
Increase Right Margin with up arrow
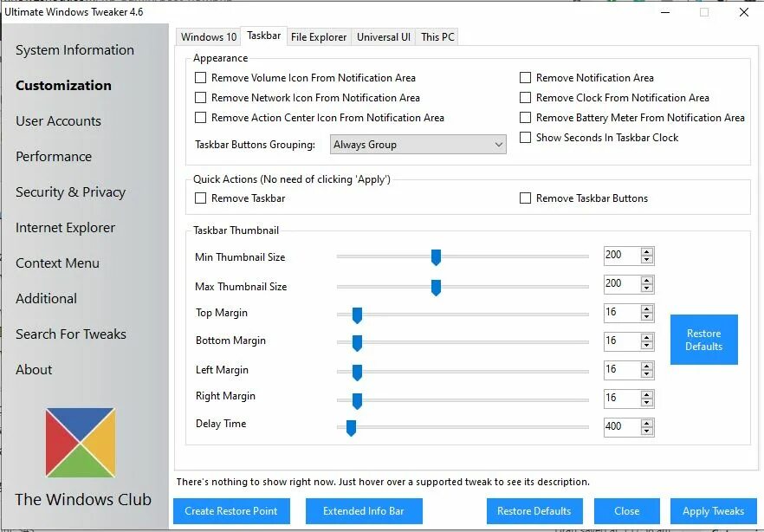pyautogui.click(x=646, y=394)
